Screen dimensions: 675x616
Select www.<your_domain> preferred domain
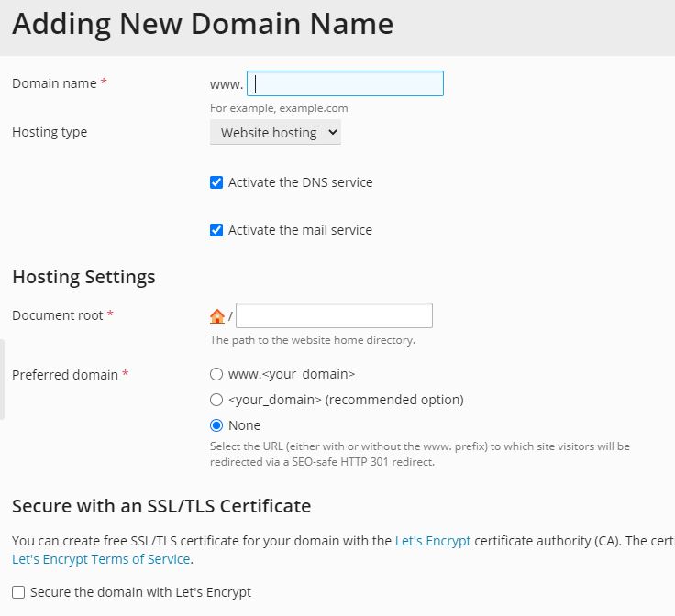click(x=216, y=374)
